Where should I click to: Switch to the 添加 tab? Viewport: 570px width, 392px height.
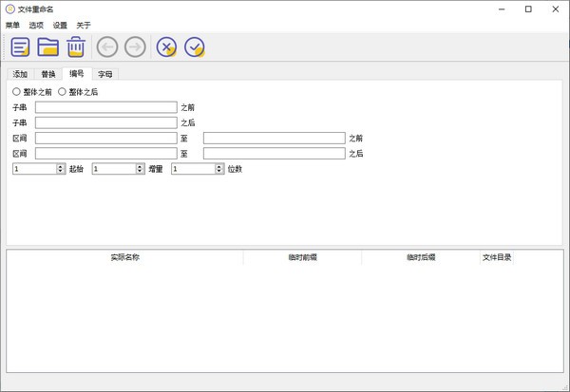20,74
